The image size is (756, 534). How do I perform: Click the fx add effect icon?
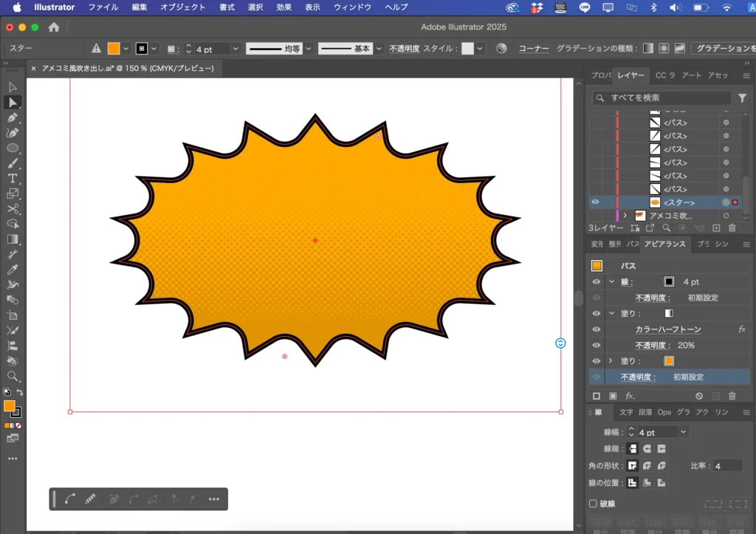pos(630,397)
